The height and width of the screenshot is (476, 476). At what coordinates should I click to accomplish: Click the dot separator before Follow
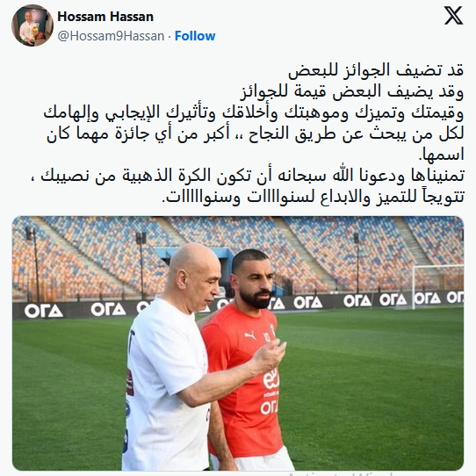[169, 36]
